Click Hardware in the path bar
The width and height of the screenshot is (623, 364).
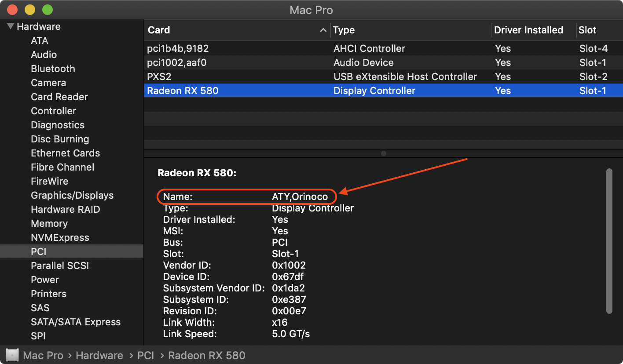click(x=99, y=355)
